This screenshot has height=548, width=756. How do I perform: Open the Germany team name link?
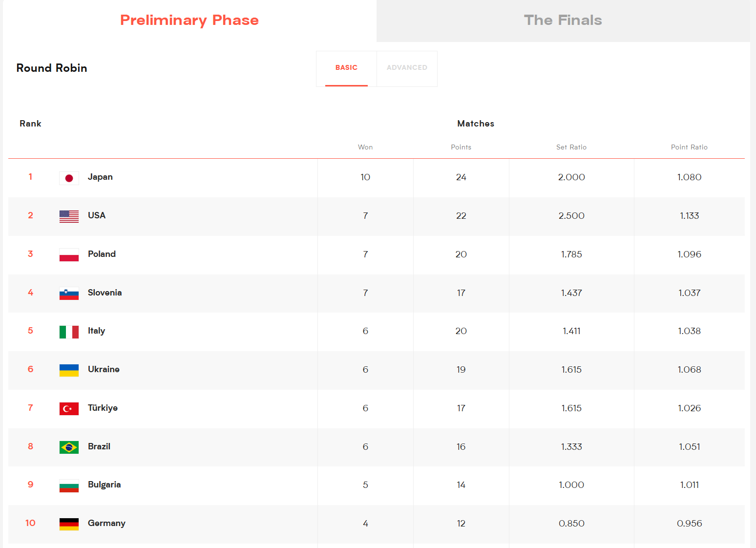(106, 523)
